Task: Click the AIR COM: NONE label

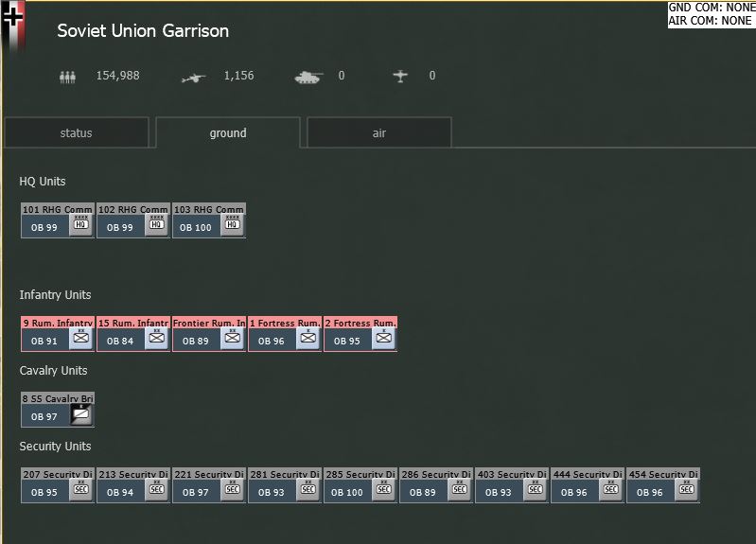Action: 710,21
